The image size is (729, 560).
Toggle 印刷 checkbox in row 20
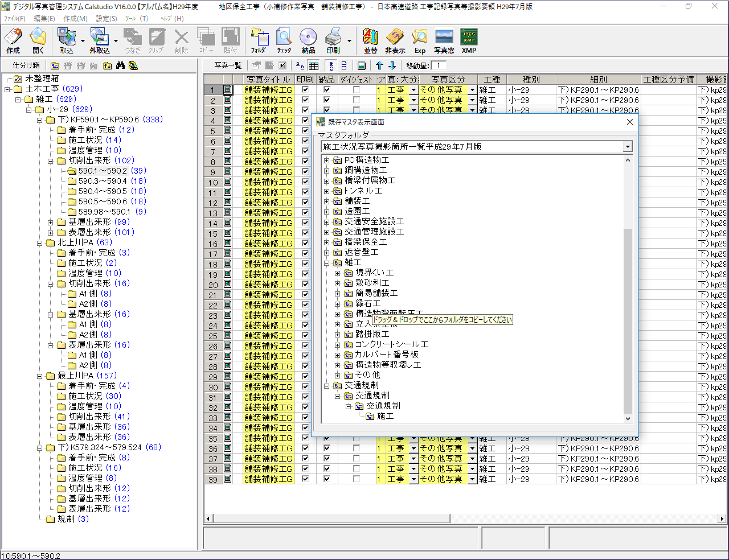tap(305, 284)
